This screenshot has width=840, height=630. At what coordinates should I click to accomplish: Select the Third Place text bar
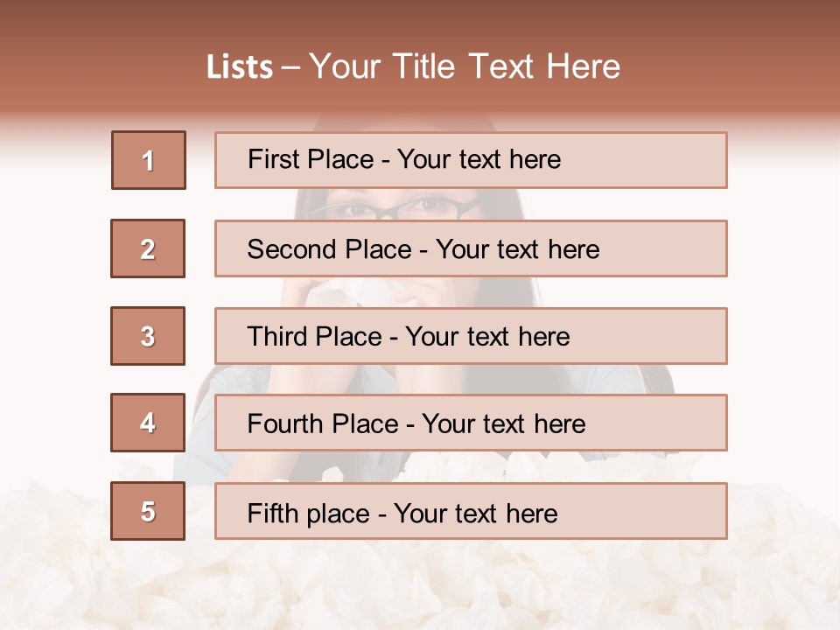pos(471,336)
